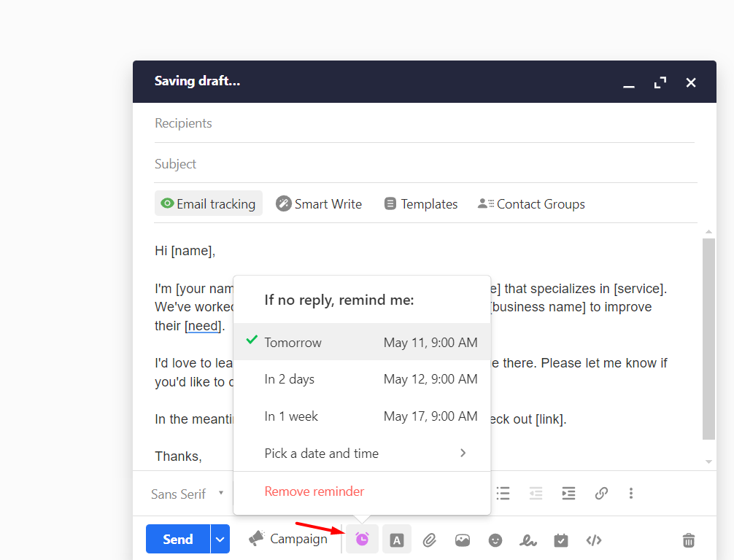This screenshot has width=734, height=560.
Task: Click the calendar meeting icon
Action: [x=560, y=540]
